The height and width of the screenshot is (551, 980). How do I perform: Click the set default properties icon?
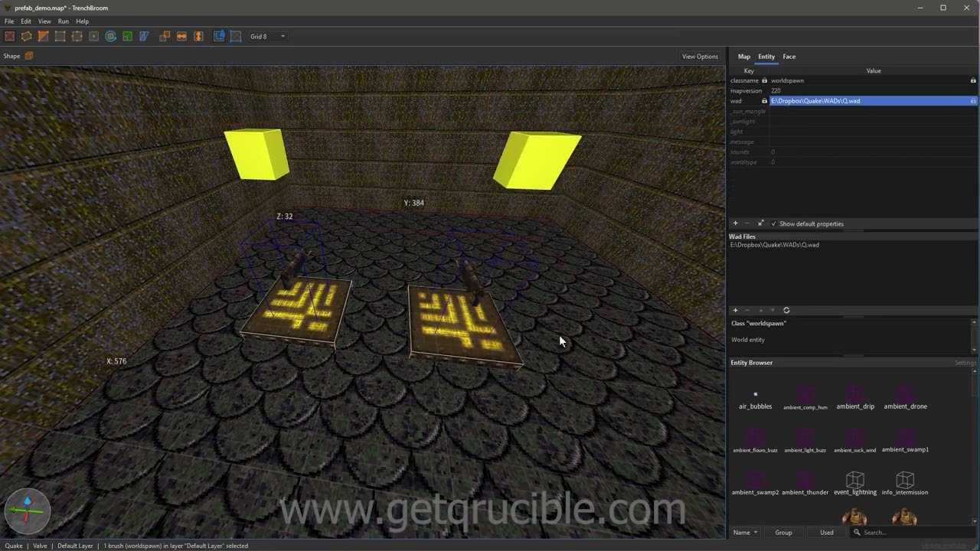pos(760,223)
